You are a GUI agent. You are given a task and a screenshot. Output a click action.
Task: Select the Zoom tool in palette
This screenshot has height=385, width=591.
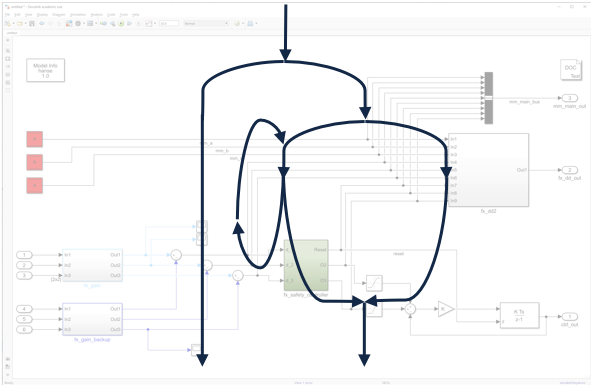point(8,51)
